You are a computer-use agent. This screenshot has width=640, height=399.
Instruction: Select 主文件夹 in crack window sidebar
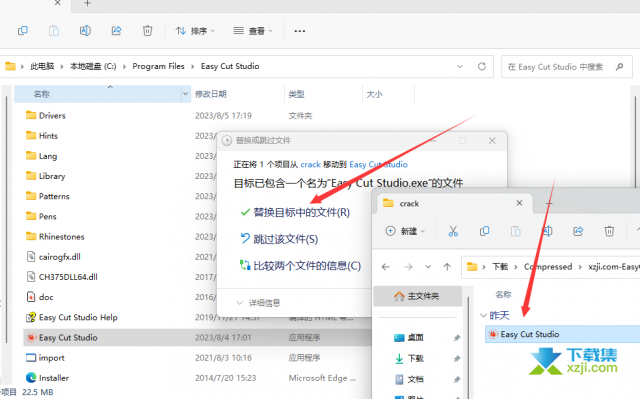pos(418,296)
